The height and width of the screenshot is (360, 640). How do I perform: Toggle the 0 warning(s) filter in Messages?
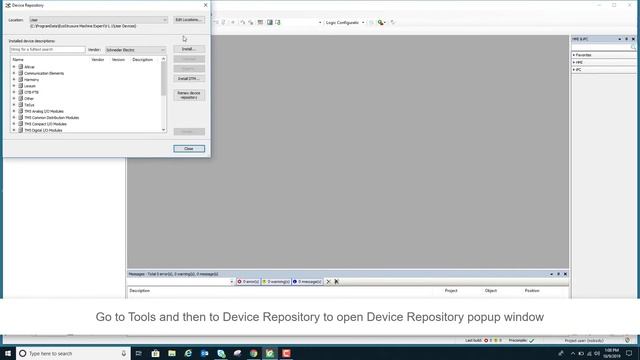pyautogui.click(x=276, y=282)
